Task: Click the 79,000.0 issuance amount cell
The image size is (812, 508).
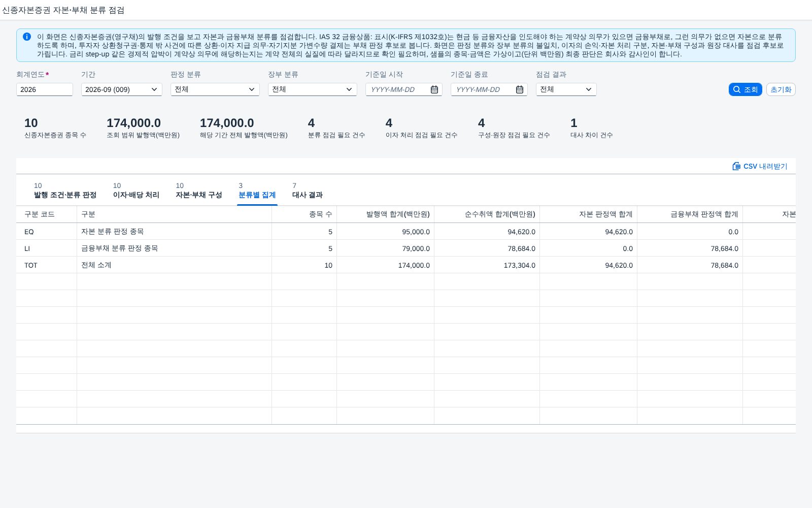Action: point(386,248)
